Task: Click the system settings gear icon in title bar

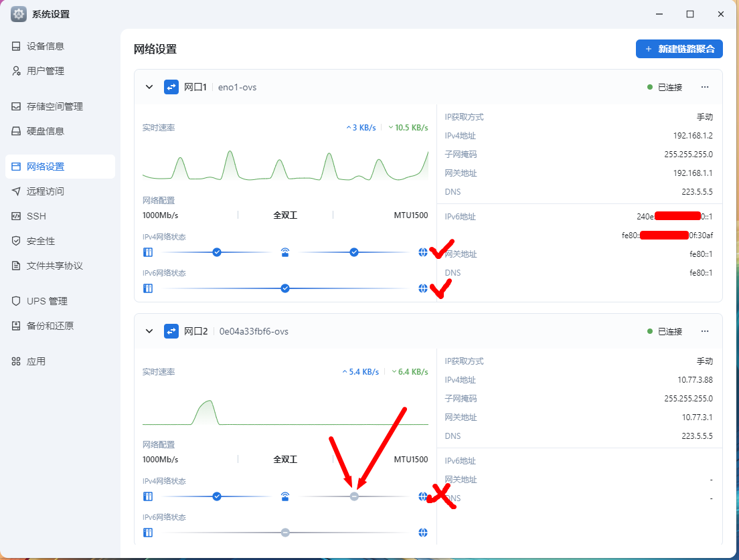Action: tap(18, 14)
